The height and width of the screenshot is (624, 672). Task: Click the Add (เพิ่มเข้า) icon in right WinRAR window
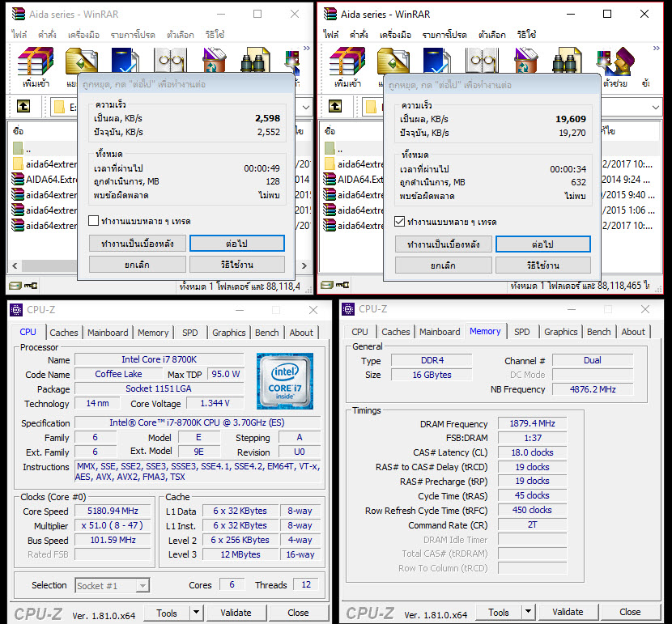[x=347, y=61]
